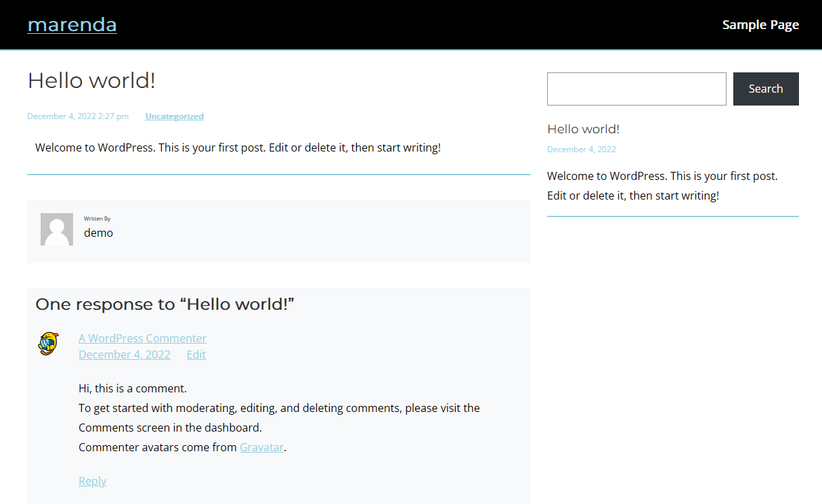Click the sidebar Welcome to WordPress excerpt
The image size is (822, 504).
click(662, 186)
